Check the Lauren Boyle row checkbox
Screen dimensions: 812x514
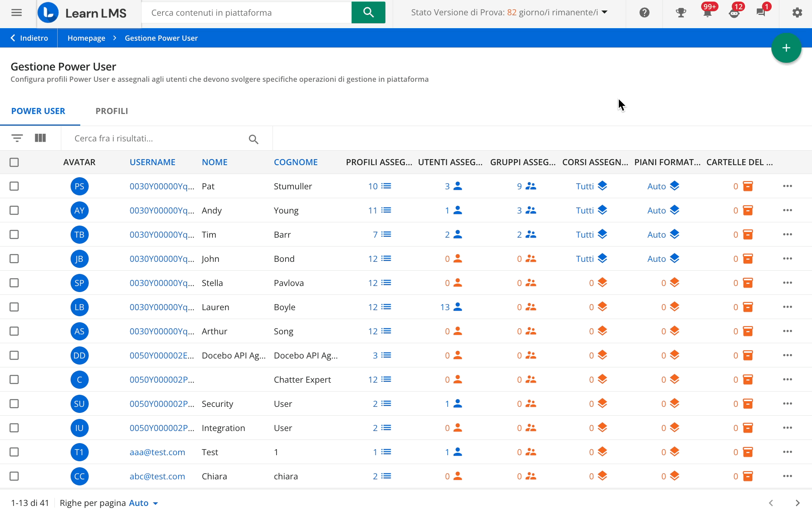14,307
